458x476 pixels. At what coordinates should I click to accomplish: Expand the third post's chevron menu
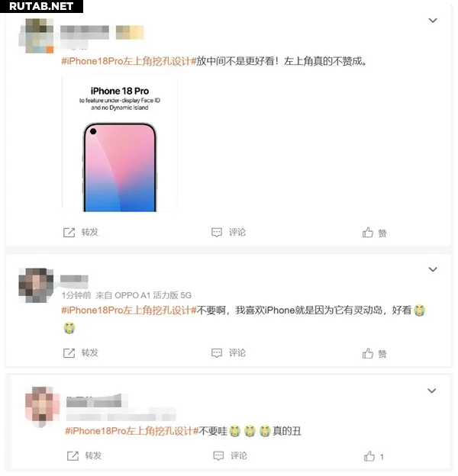click(431, 391)
